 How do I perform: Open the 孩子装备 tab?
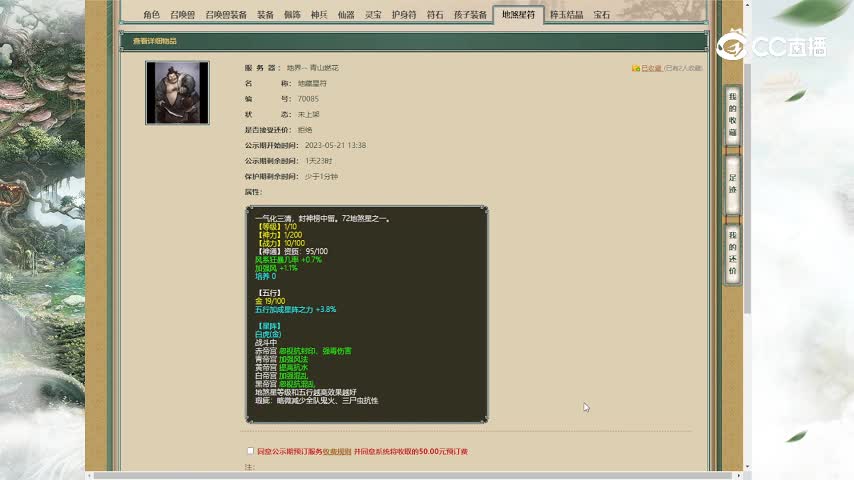pos(471,15)
